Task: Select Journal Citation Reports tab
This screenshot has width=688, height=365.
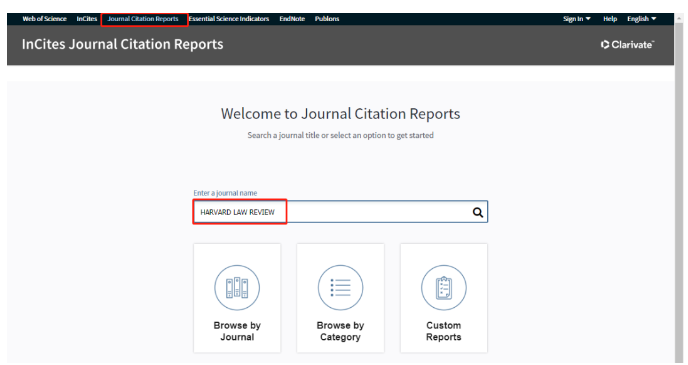Action: pyautogui.click(x=143, y=19)
